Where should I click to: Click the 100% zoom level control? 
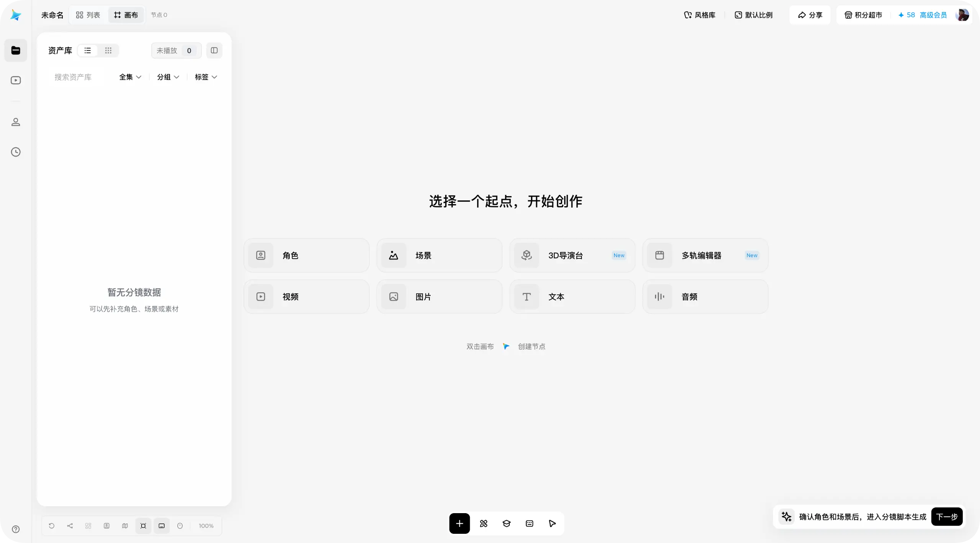206,526
